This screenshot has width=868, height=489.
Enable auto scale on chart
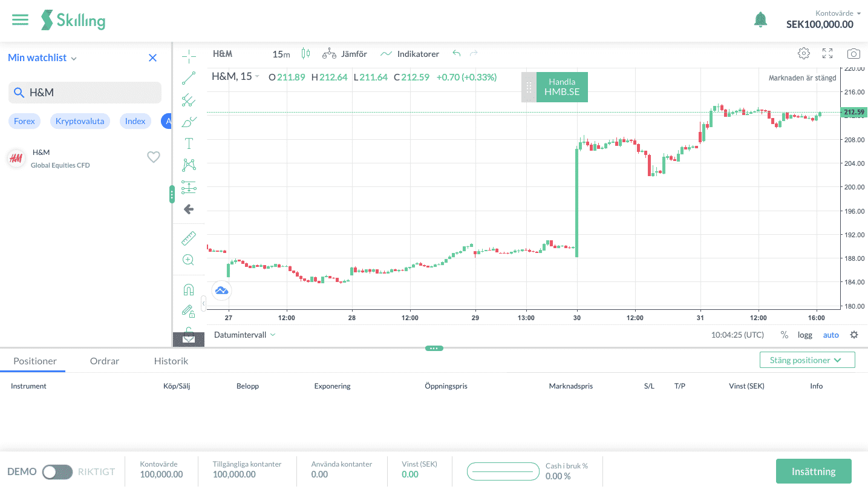(x=830, y=335)
